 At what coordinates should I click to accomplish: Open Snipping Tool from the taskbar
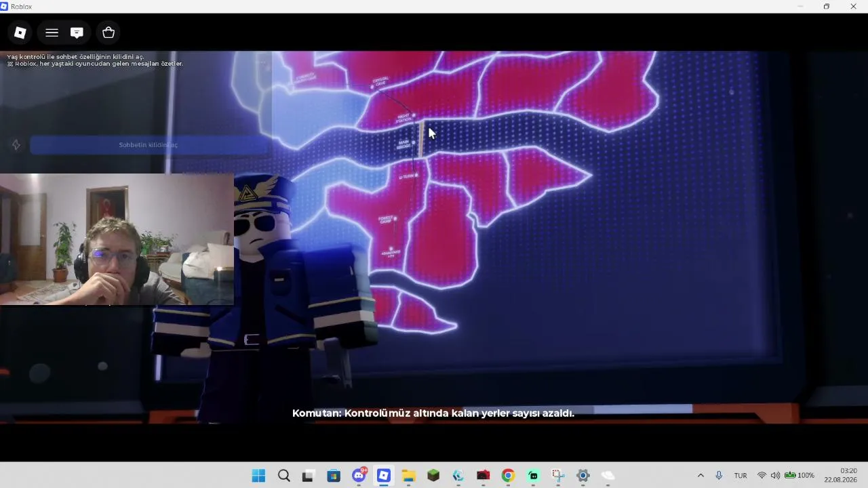(558, 476)
